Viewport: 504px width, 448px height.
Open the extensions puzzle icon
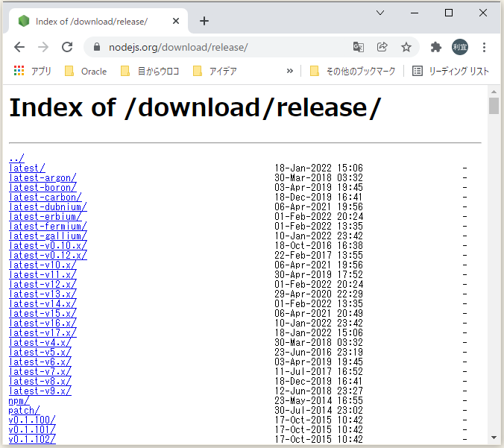[x=436, y=47]
